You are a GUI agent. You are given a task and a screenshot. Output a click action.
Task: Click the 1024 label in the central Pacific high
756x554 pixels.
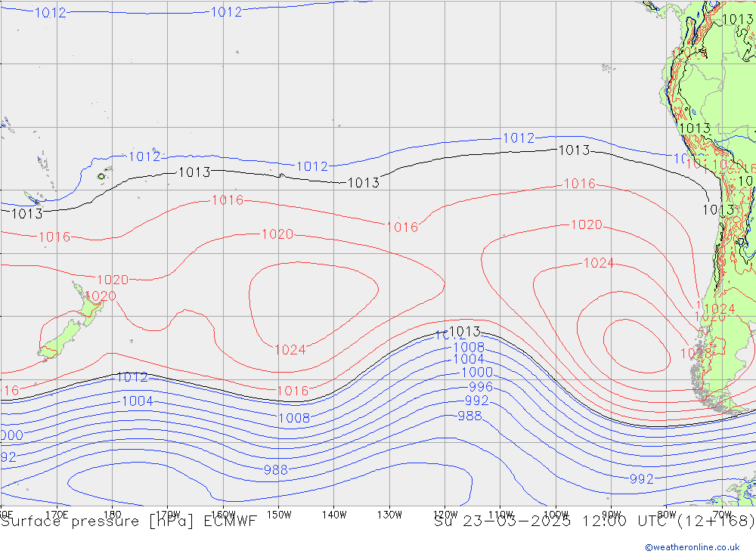tap(290, 349)
